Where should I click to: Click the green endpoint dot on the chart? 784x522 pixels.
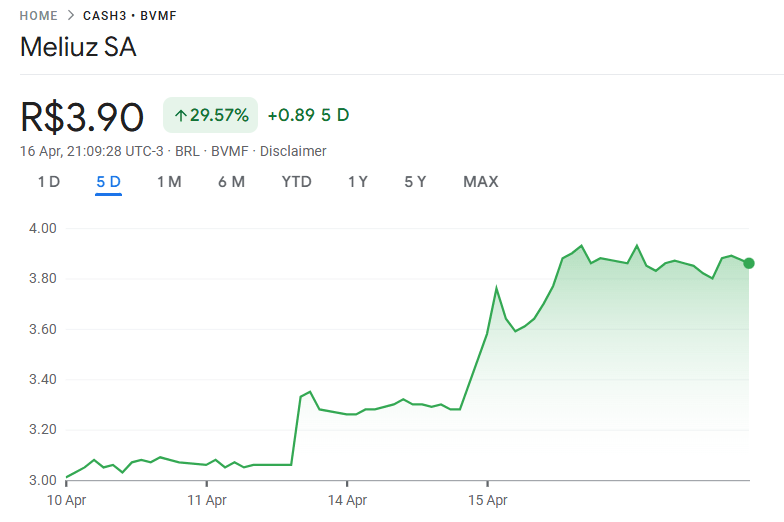(x=749, y=263)
